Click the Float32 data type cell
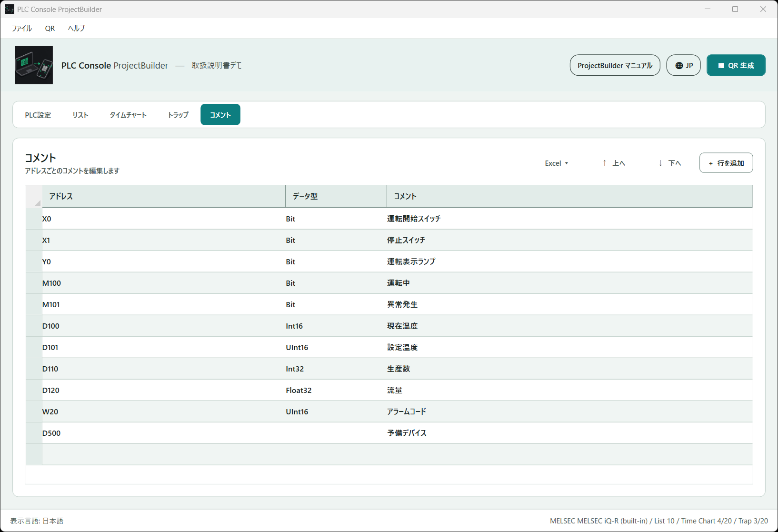This screenshot has width=778, height=532. click(336, 390)
